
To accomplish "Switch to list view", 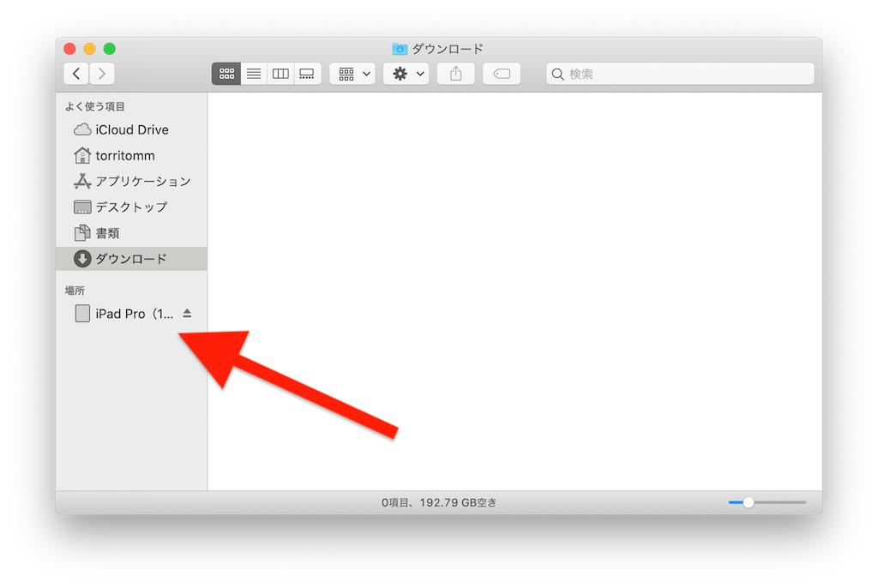I will 253,73.
